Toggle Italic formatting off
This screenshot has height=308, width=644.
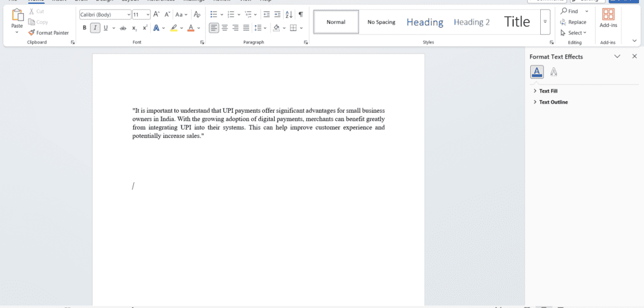point(96,28)
